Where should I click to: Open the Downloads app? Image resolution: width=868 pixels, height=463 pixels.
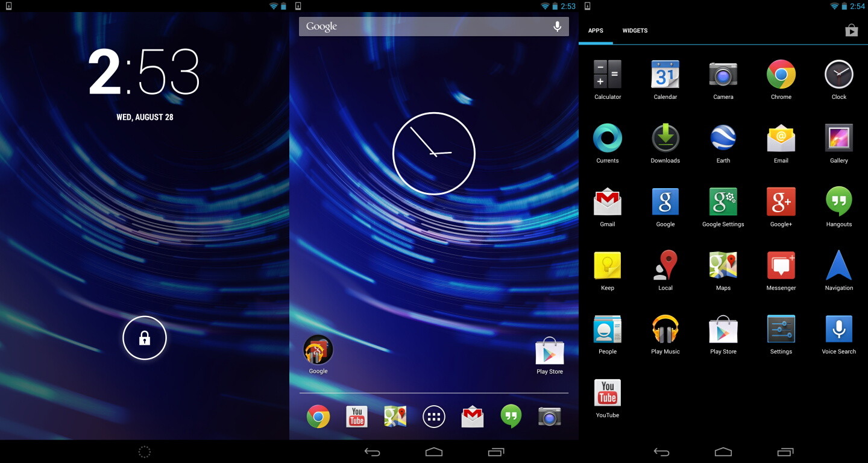click(x=665, y=138)
